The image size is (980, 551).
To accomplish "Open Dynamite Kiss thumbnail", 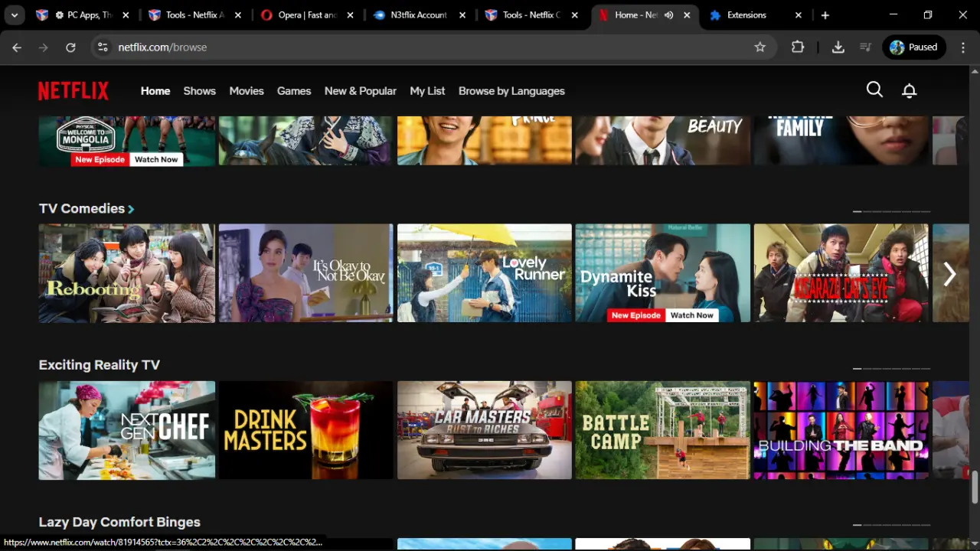I will coord(663,273).
